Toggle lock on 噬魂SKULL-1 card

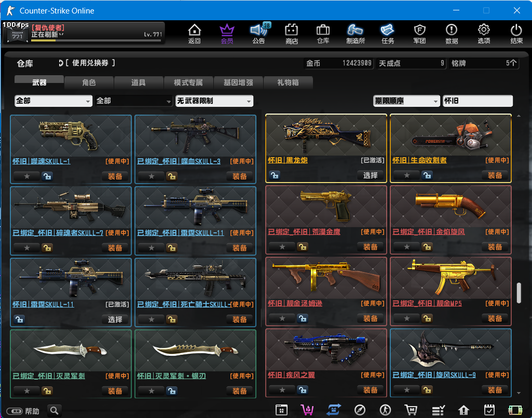[47, 176]
